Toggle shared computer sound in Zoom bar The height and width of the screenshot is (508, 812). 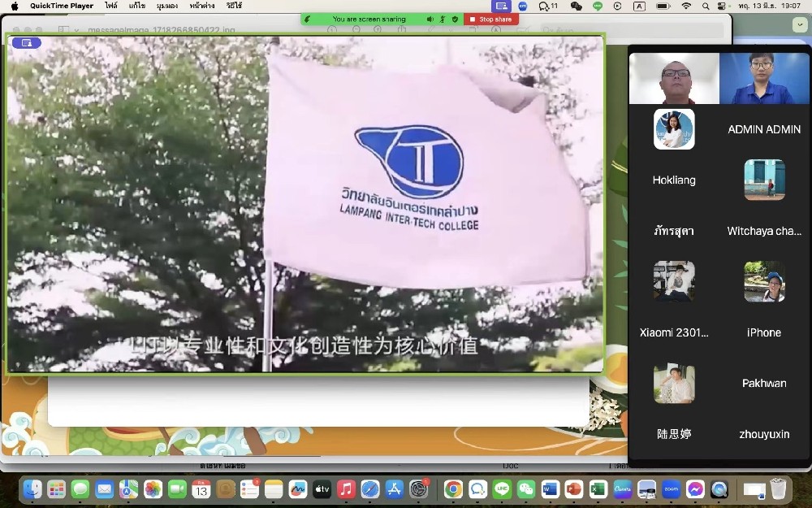[430, 20]
